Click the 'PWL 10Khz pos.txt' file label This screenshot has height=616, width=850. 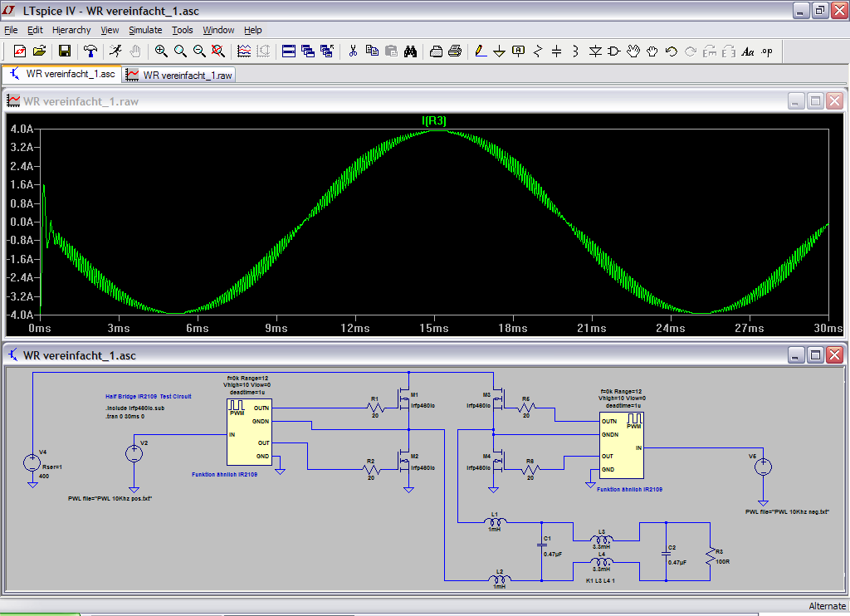coord(110,498)
